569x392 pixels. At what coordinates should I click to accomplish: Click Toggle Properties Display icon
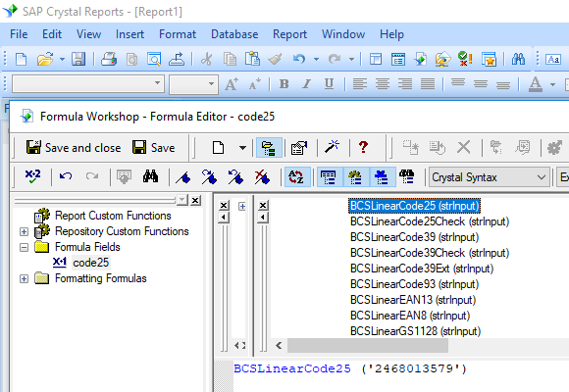(299, 148)
